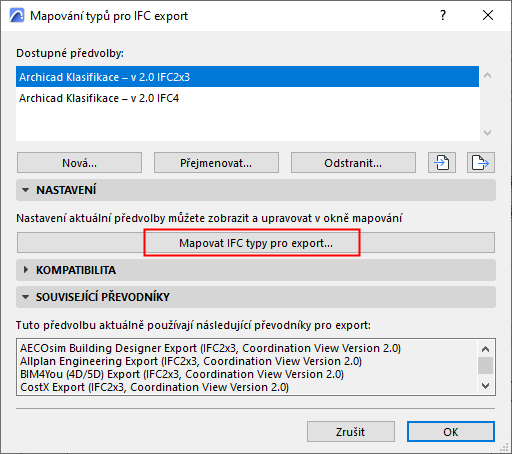Click the import preset icon button
Viewport: 512px width, 454px height.
(x=442, y=163)
